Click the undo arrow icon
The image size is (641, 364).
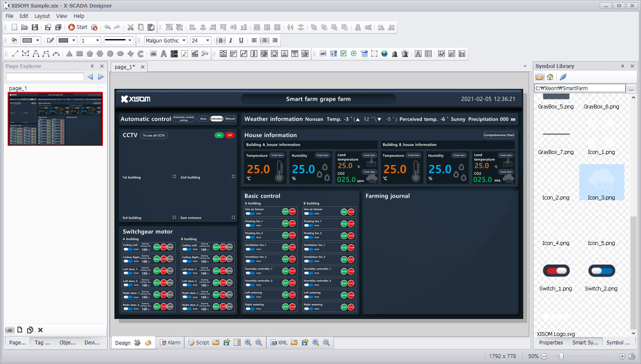[108, 27]
